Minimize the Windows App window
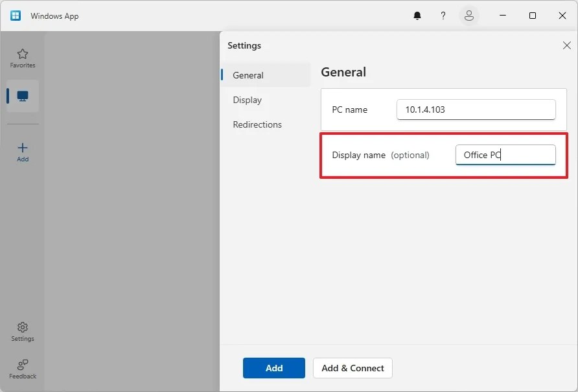578x392 pixels. [502, 16]
